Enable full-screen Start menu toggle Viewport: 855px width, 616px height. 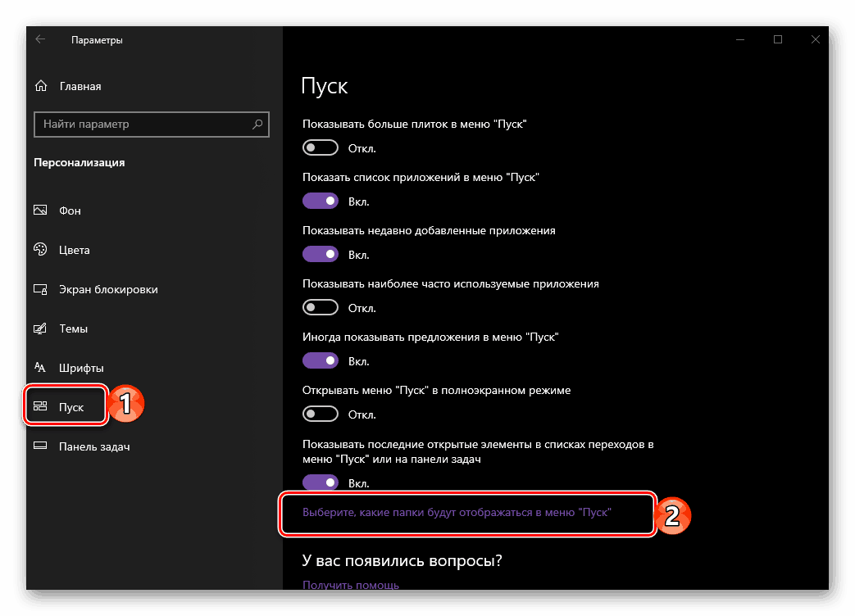coord(321,414)
